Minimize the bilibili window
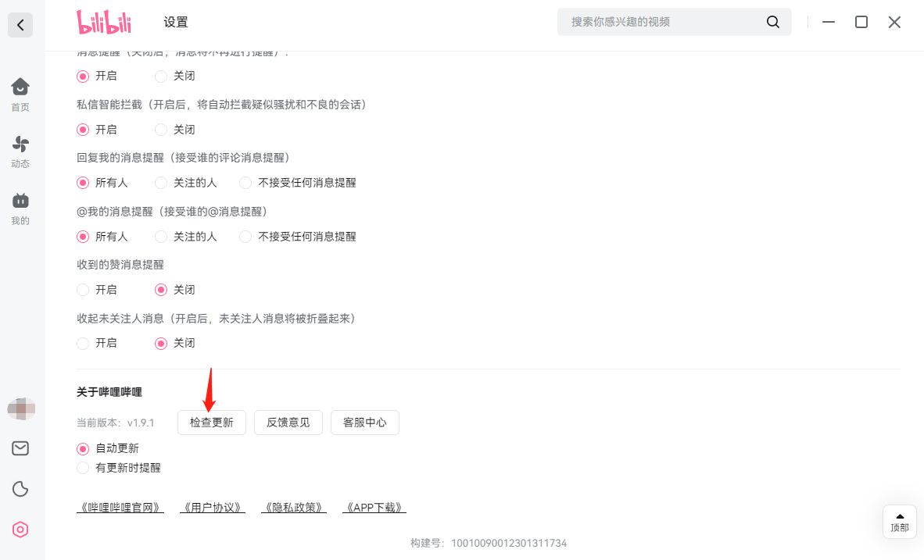The width and height of the screenshot is (924, 560). 829,22
